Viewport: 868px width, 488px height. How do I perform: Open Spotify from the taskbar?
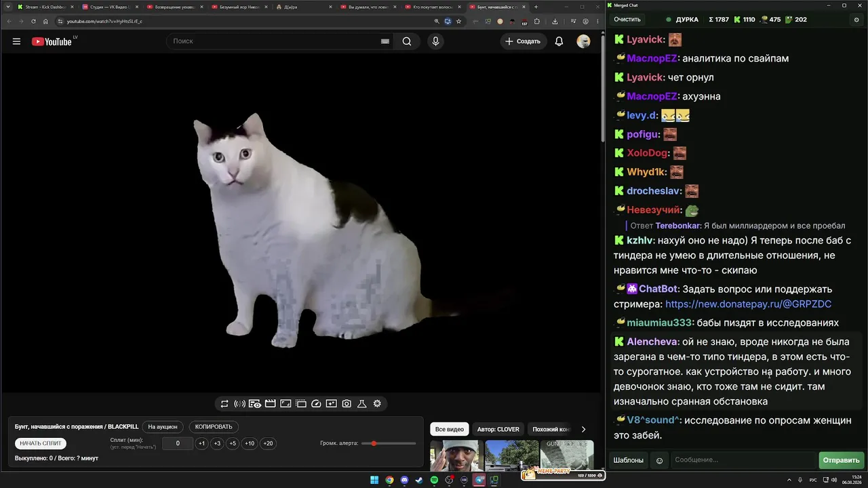(435, 480)
